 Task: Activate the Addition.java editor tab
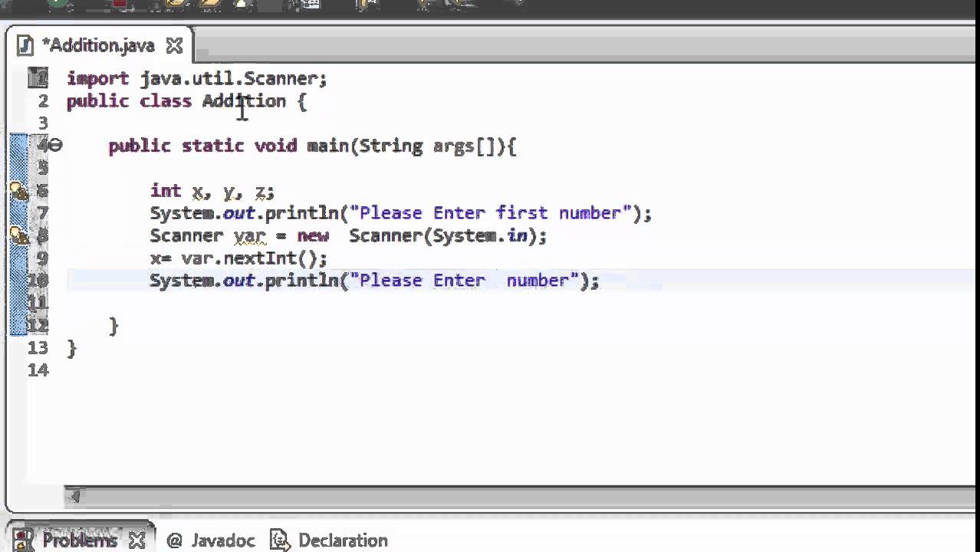(x=98, y=46)
